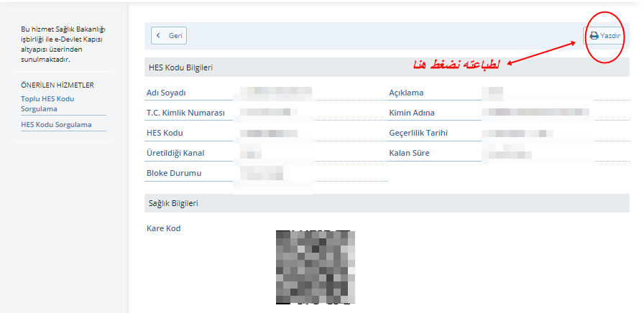
Task: Click the Bloke Durumu label
Action: coord(174,173)
